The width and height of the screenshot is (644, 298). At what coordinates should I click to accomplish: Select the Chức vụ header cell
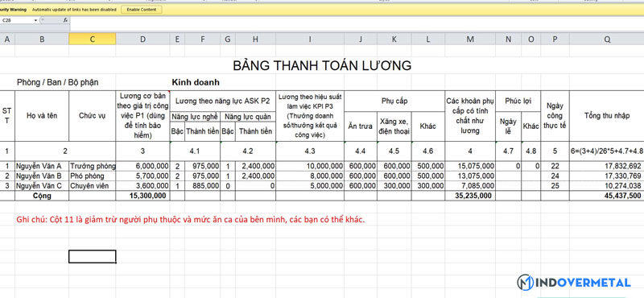pos(92,116)
